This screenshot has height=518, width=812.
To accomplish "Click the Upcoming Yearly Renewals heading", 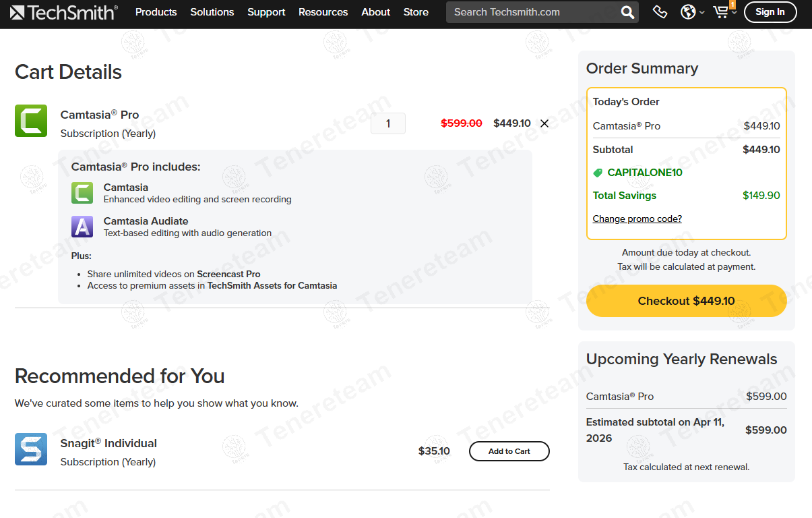I will (682, 359).
